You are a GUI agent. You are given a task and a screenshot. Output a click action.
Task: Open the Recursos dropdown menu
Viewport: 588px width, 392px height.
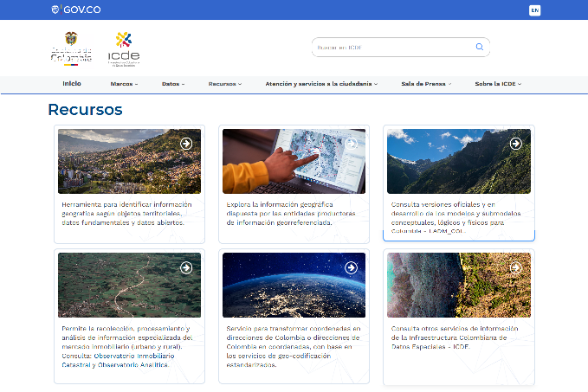(225, 84)
